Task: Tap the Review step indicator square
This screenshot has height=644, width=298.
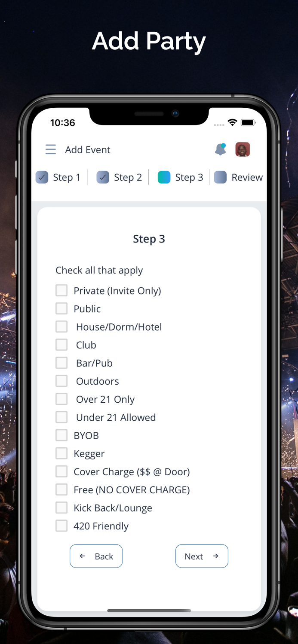Action: click(220, 177)
